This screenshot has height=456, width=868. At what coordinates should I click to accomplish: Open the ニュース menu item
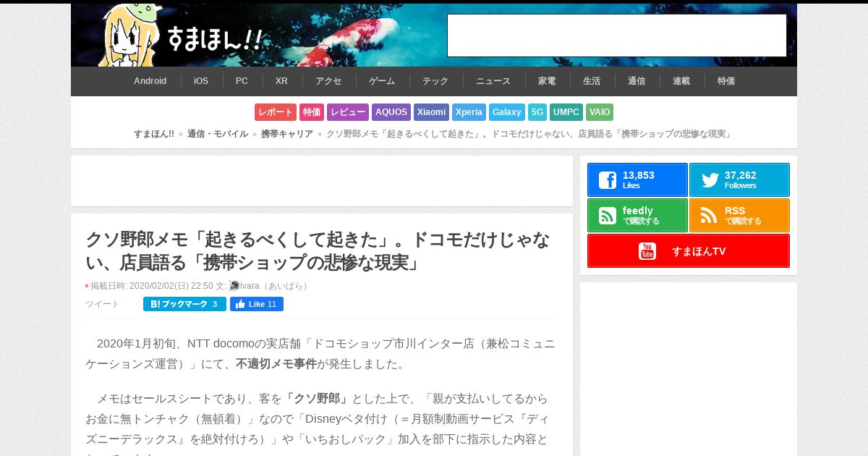(x=493, y=81)
